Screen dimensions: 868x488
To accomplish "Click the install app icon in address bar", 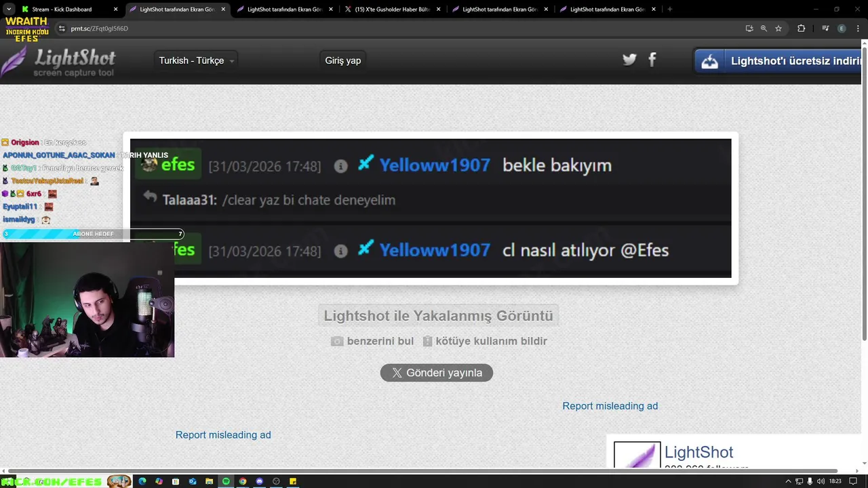I will click(749, 28).
